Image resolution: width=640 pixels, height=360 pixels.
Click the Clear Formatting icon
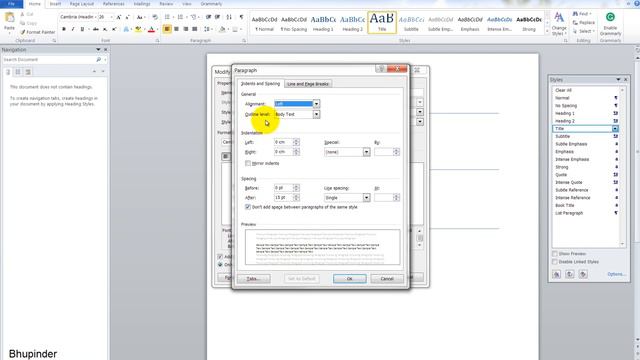[x=155, y=17]
